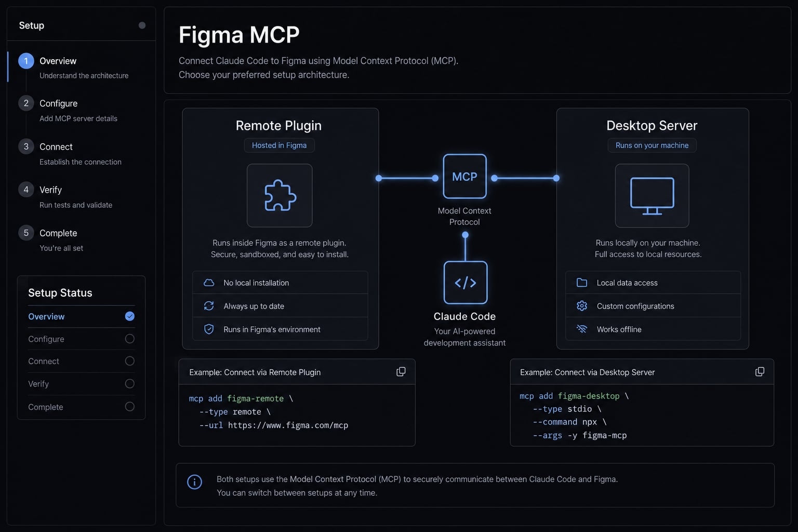Open the Overview step
Viewport: 798px width, 532px height.
[x=82, y=67]
